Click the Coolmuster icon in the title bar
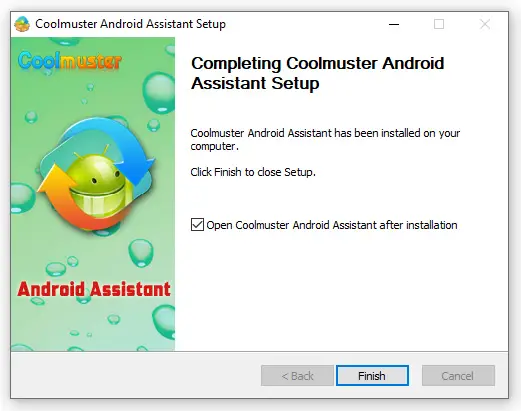Viewport: 521px width, 411px height. click(x=22, y=24)
